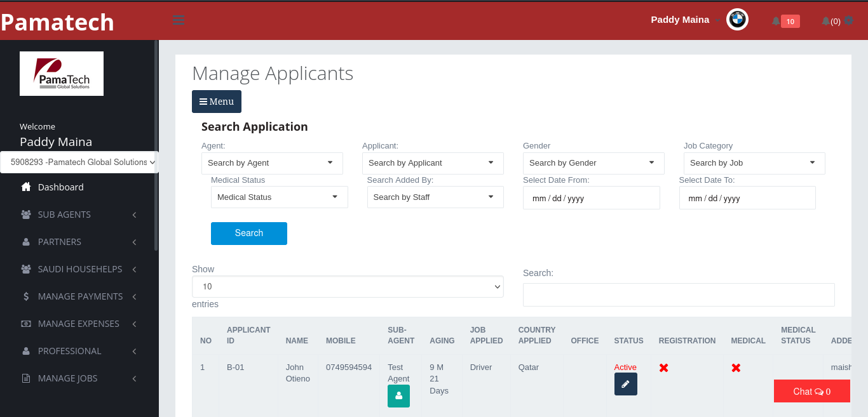Click the BMW profile avatar
The height and width of the screenshot is (417, 868).
pyautogui.click(x=737, y=20)
